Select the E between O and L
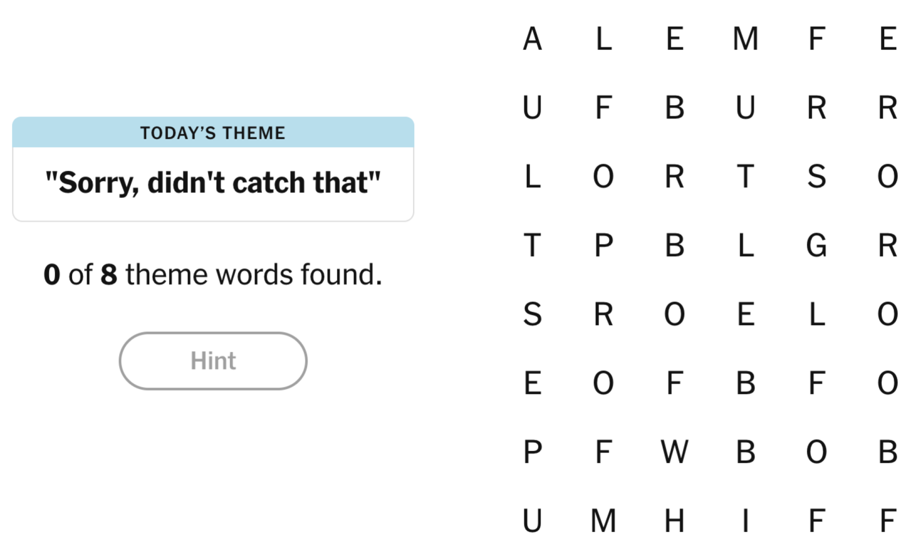The height and width of the screenshot is (560, 924). pyautogui.click(x=745, y=314)
